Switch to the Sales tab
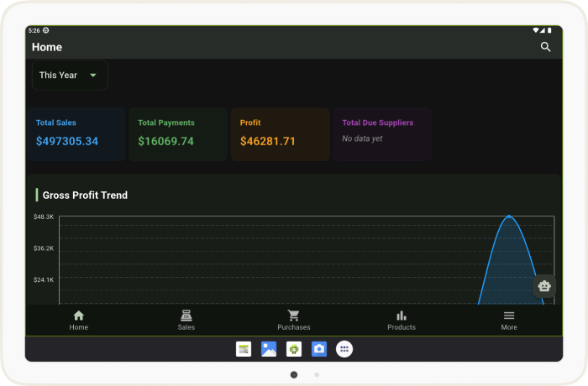Image resolution: width=588 pixels, height=386 pixels. pyautogui.click(x=186, y=321)
